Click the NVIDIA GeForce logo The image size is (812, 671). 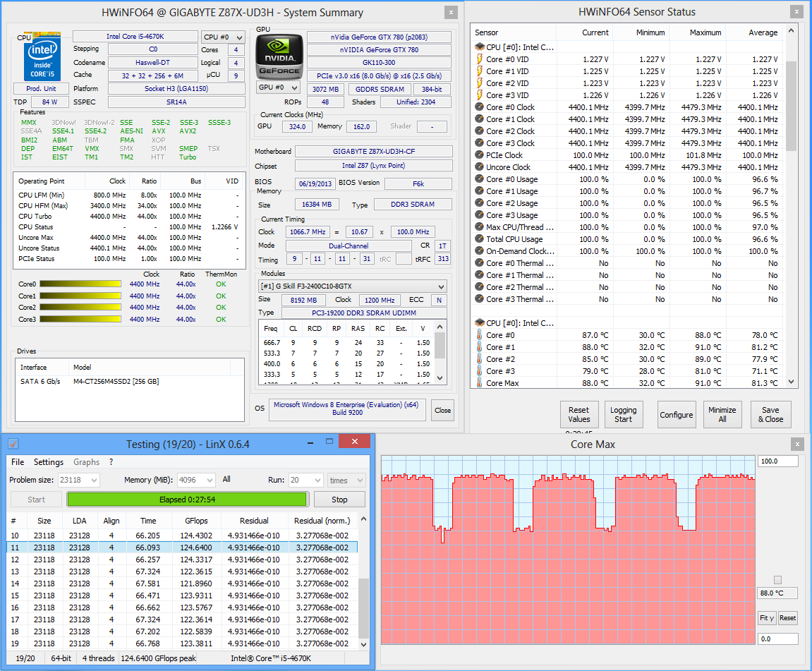[x=279, y=56]
